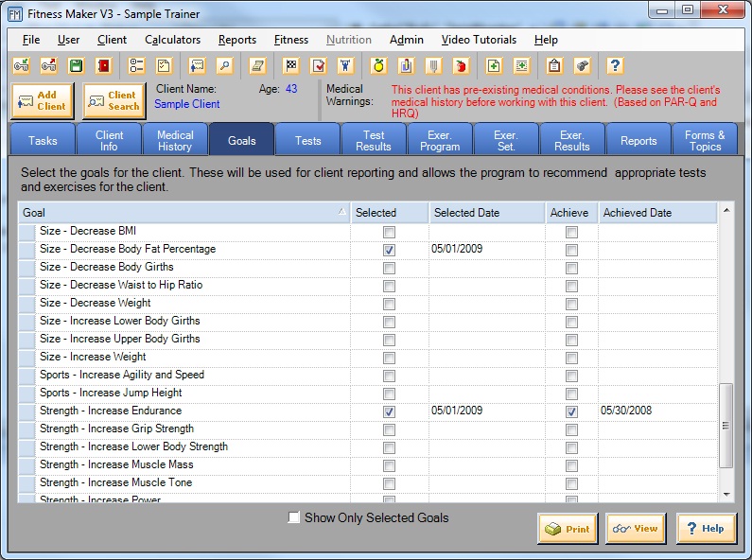Screen dimensions: 752x560
Task: Click the checkered flag goals icon
Action: pos(290,65)
